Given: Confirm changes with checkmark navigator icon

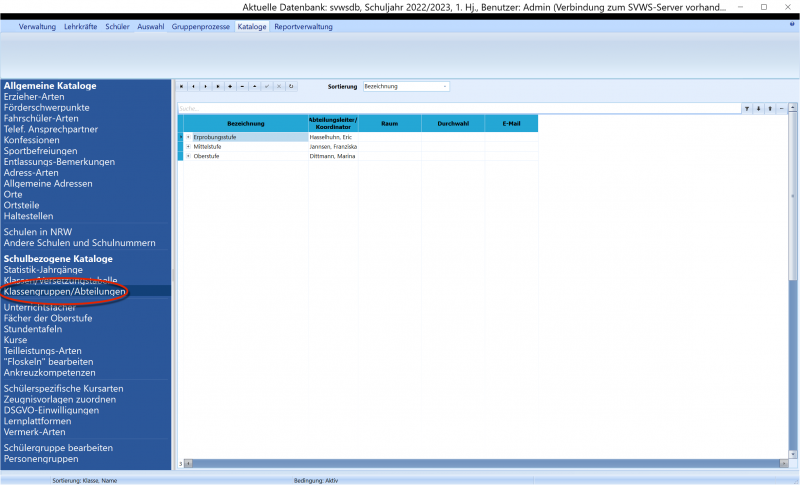Looking at the screenshot, I should (x=267, y=87).
